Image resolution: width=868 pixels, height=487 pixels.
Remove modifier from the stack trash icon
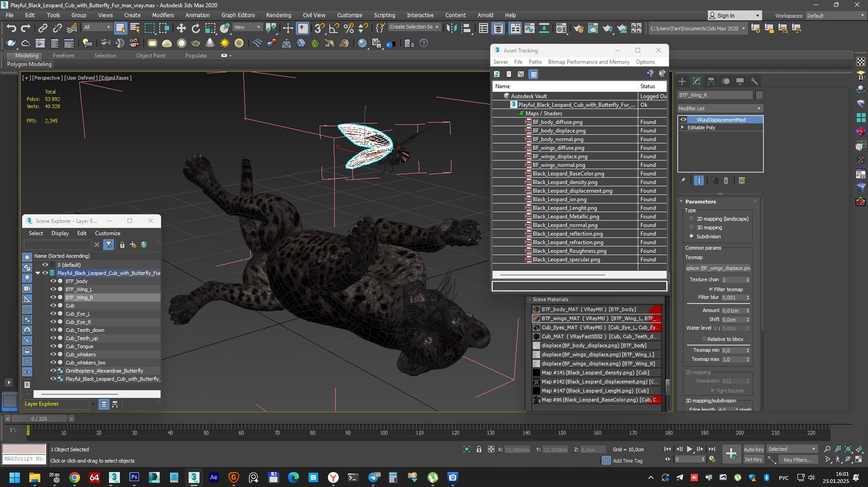[x=726, y=180]
